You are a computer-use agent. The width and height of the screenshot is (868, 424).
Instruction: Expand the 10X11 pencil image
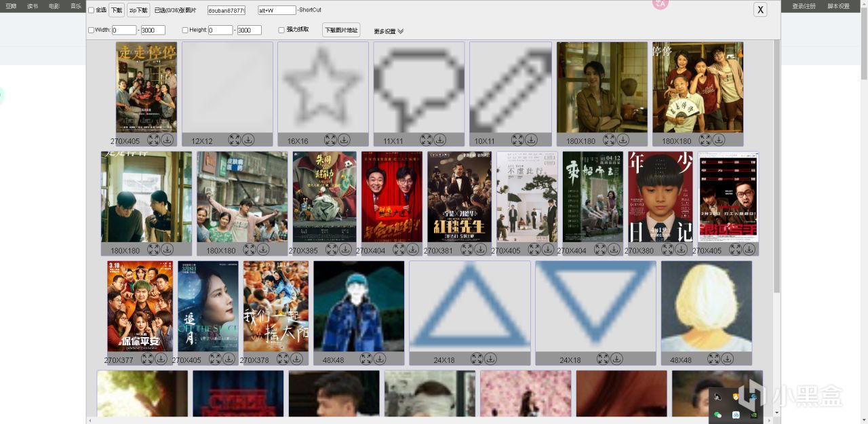coord(517,140)
